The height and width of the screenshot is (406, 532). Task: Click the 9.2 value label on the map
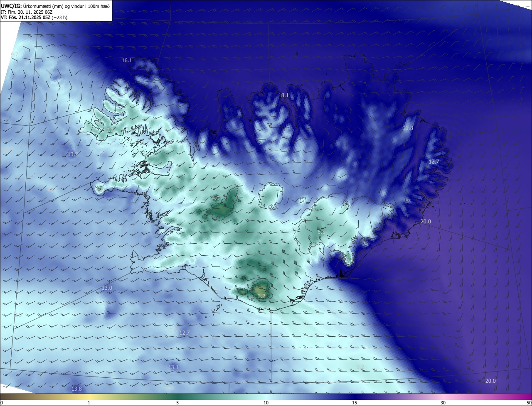[361, 367]
